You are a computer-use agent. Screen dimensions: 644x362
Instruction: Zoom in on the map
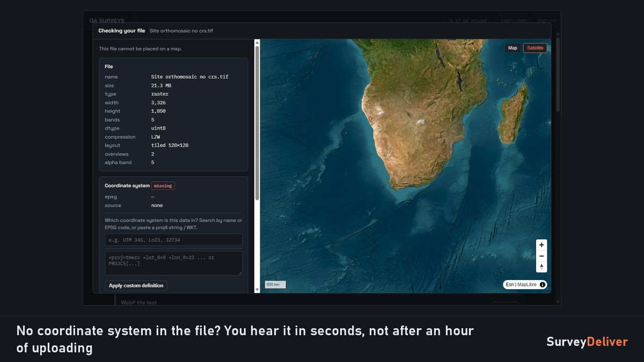click(541, 245)
